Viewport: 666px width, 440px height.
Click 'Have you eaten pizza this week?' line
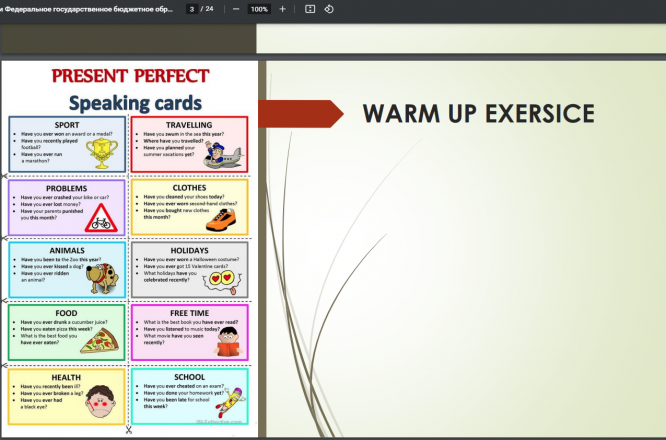[56, 329]
